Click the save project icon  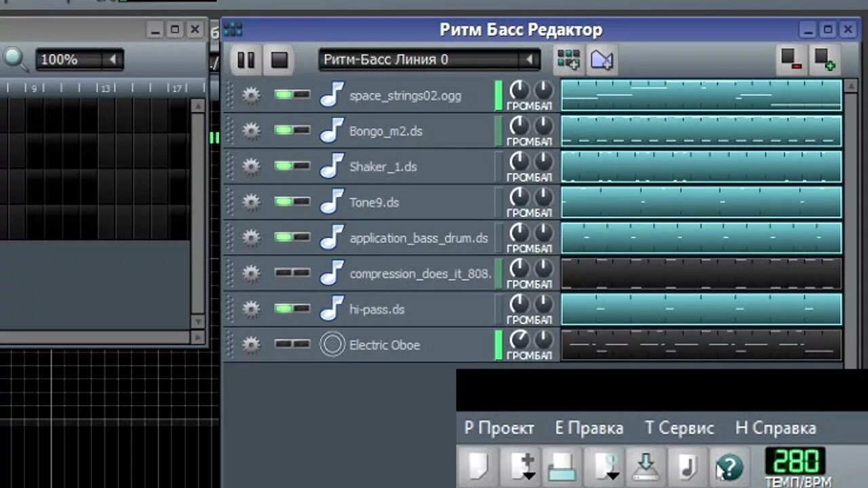[646, 466]
